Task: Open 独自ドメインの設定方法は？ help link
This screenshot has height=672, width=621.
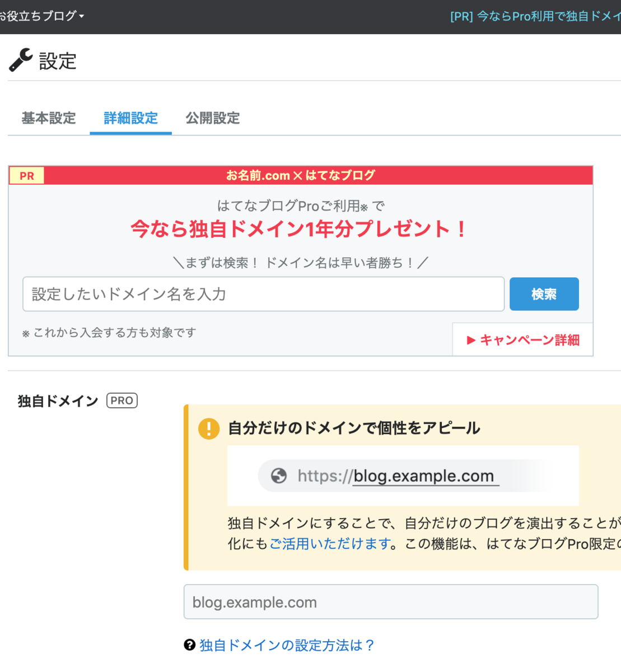Action: pyautogui.click(x=287, y=645)
